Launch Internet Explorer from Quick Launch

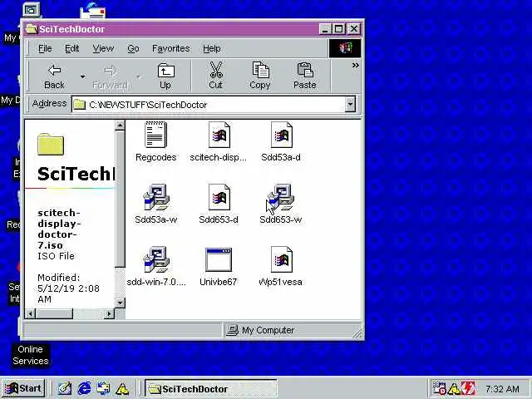84,388
